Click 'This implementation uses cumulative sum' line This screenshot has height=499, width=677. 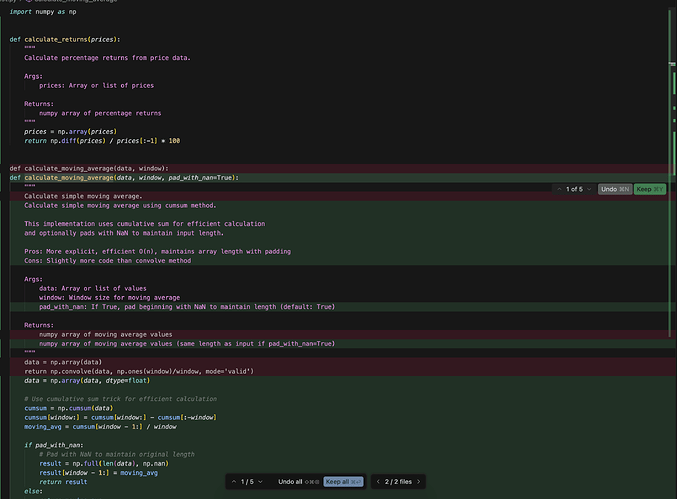pyautogui.click(x=145, y=224)
